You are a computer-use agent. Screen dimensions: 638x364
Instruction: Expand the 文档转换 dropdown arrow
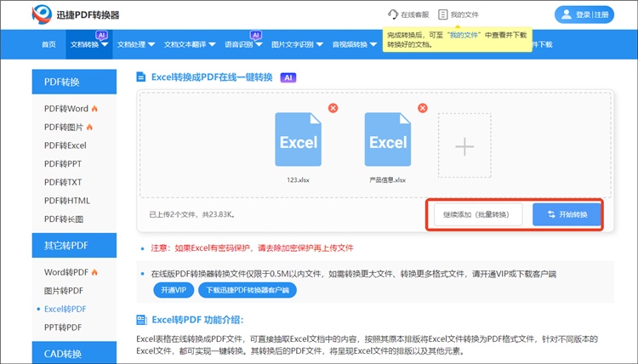pos(105,45)
